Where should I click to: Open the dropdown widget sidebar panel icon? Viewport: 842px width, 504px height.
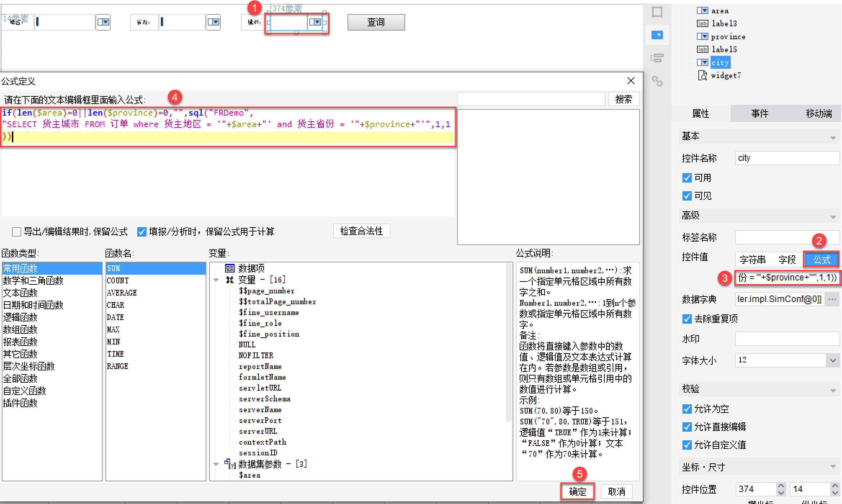tap(658, 35)
